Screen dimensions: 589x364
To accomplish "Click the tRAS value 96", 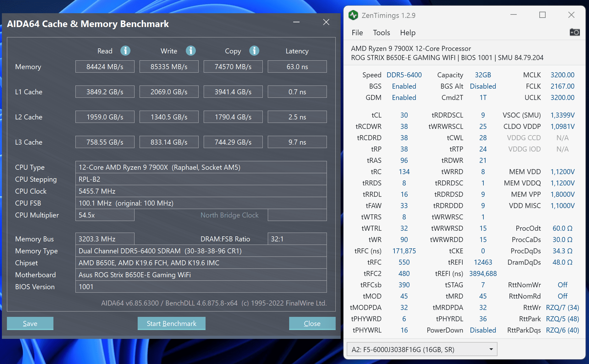I will pyautogui.click(x=404, y=160).
